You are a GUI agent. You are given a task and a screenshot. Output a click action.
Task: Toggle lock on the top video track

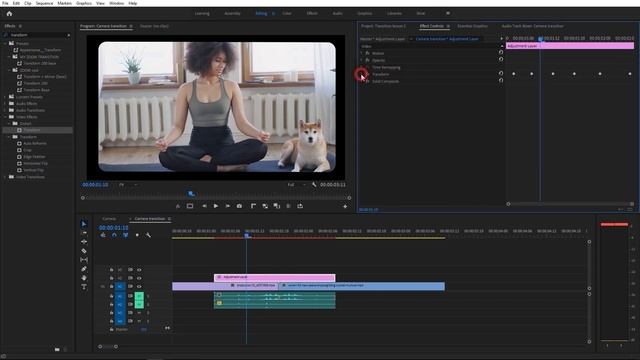pos(111,270)
